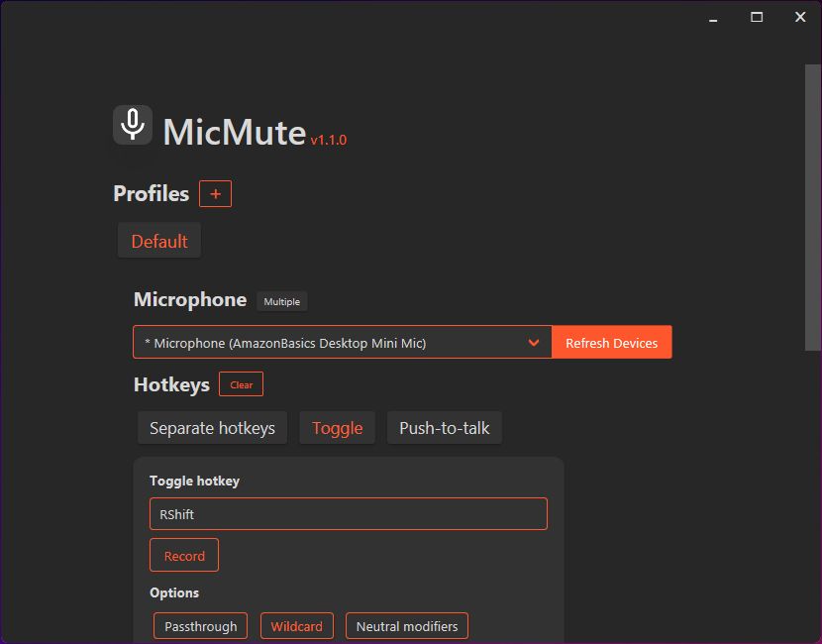Click the Multiple badge next to Microphone
This screenshot has width=822, height=644.
(281, 301)
